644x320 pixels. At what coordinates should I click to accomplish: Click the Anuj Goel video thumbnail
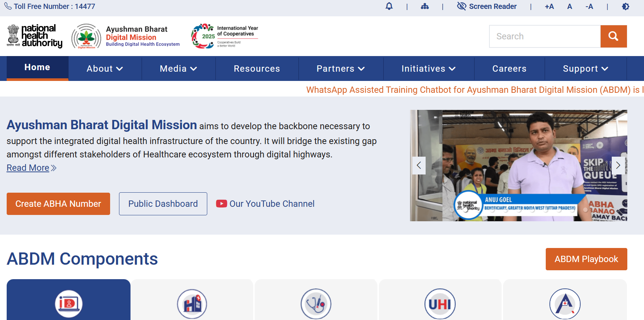pyautogui.click(x=519, y=166)
